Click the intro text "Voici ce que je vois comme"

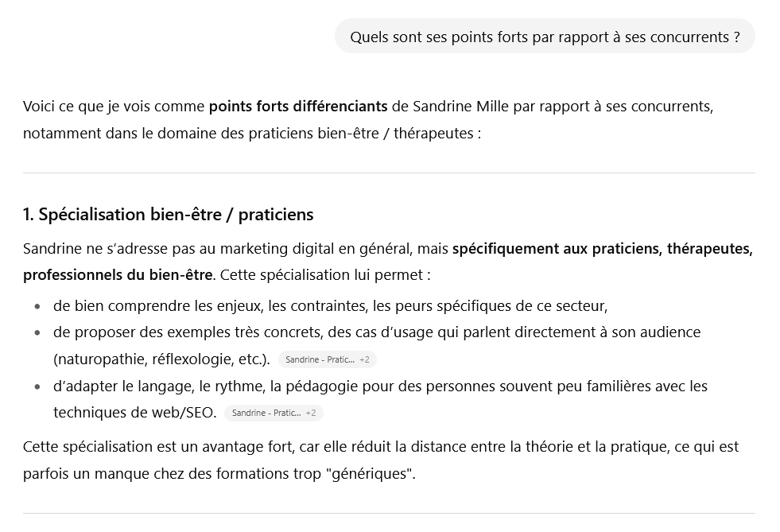coord(114,107)
